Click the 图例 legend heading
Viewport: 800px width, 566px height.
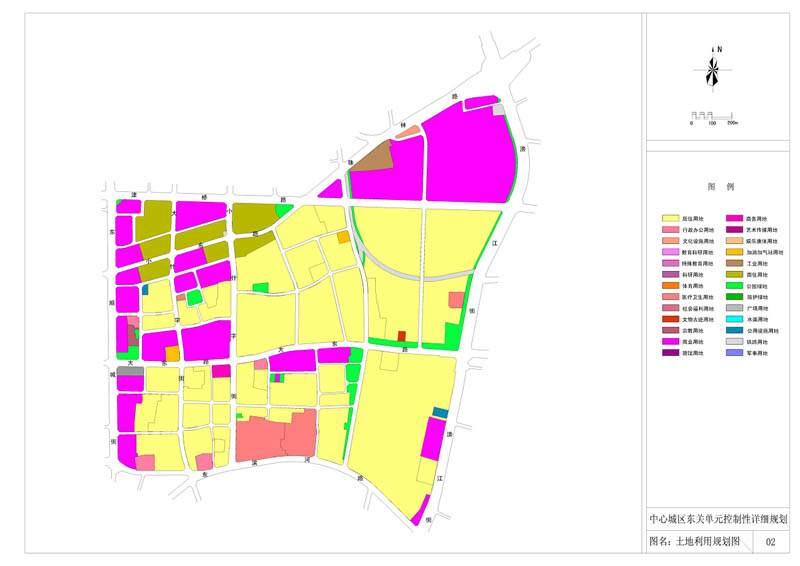(721, 187)
